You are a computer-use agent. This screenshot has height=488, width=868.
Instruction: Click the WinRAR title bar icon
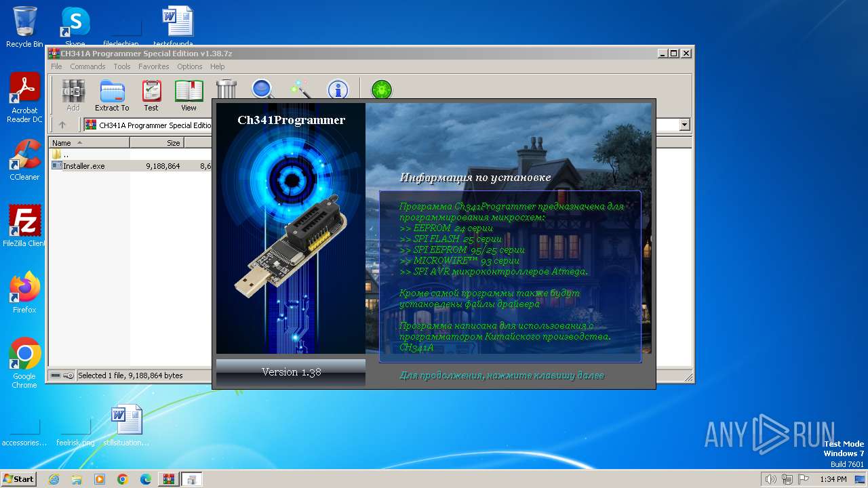(54, 54)
